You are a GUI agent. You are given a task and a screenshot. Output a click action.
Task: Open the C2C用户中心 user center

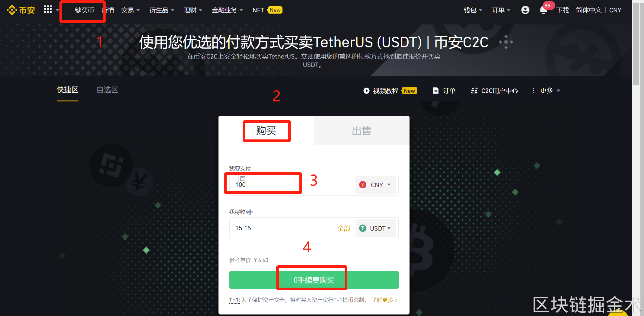494,91
